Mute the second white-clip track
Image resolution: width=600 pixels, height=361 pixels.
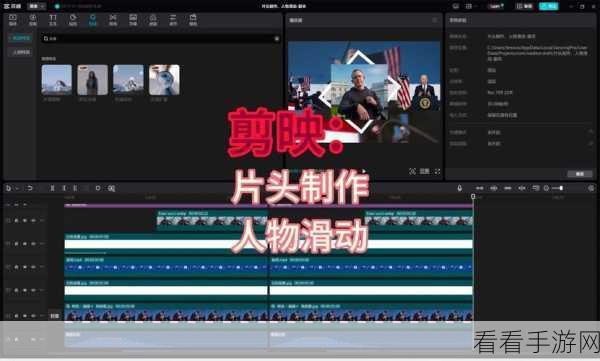click(x=33, y=290)
